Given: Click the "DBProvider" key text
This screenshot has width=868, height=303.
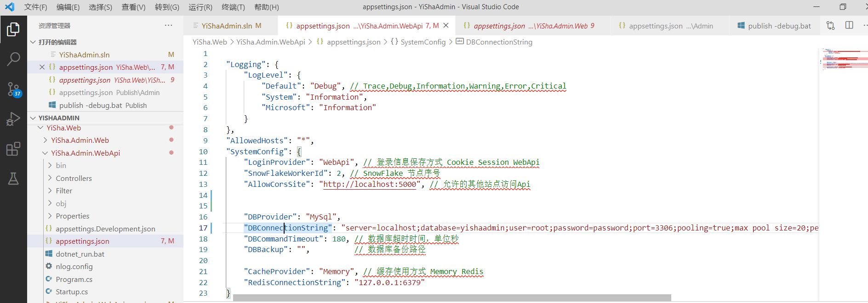Looking at the screenshot, I should coord(270,217).
